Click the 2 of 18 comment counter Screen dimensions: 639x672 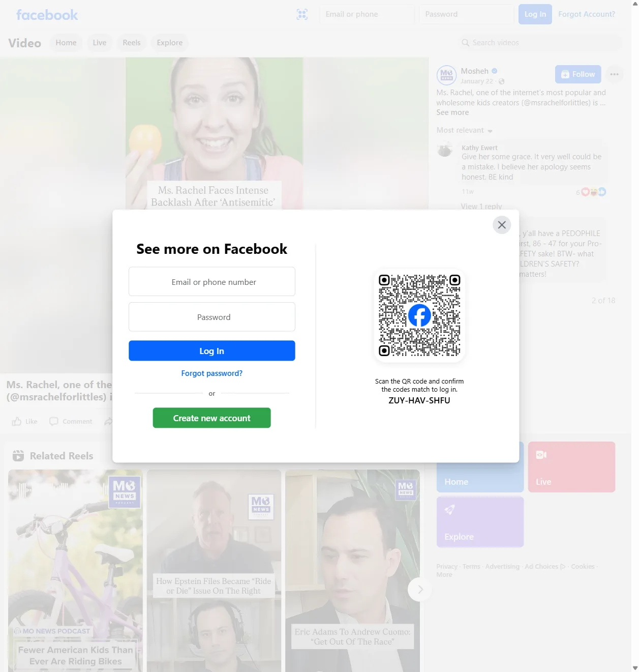(x=603, y=301)
